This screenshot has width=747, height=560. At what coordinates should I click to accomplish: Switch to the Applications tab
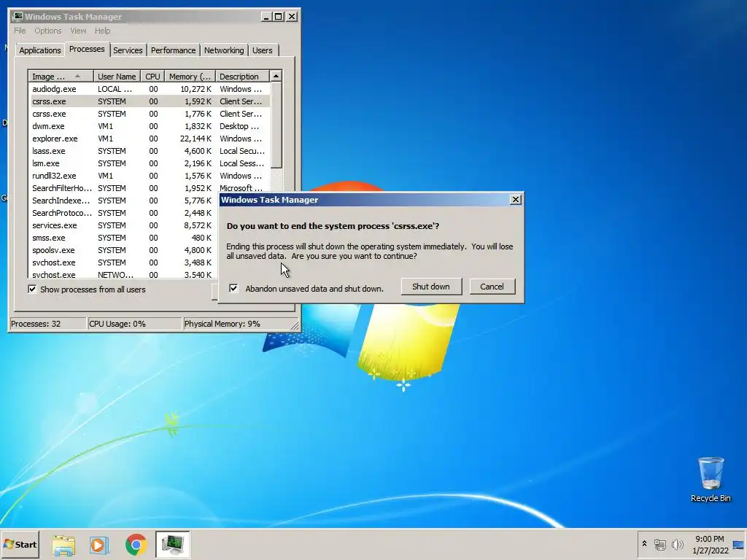(x=40, y=50)
